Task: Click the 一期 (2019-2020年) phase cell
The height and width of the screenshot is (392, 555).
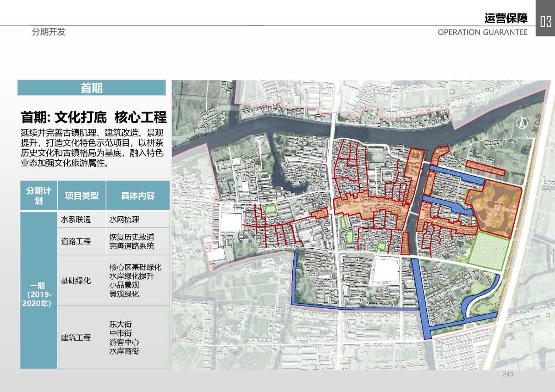Action: pos(38,291)
